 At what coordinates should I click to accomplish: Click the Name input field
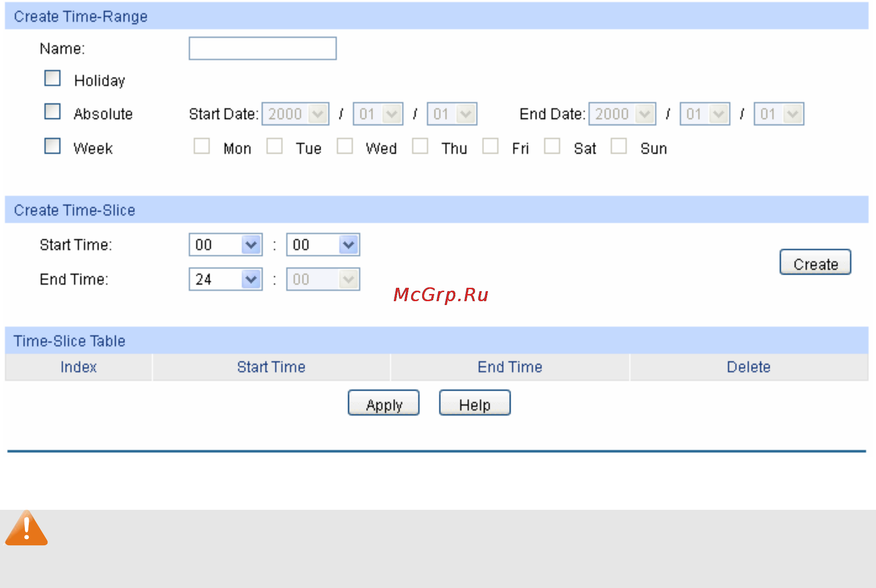[262, 48]
